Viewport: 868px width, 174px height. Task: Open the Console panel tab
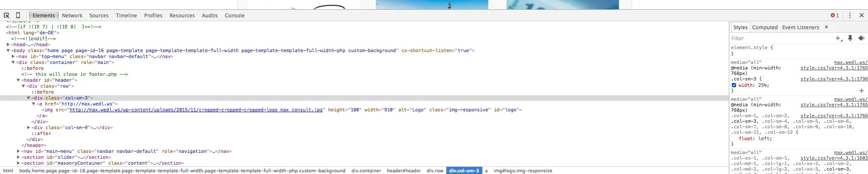pyautogui.click(x=235, y=15)
